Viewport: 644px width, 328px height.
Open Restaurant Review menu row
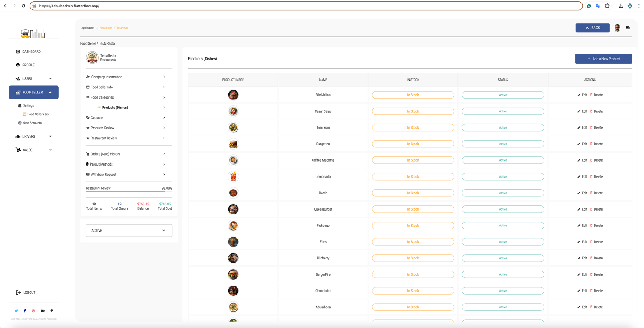click(x=126, y=138)
